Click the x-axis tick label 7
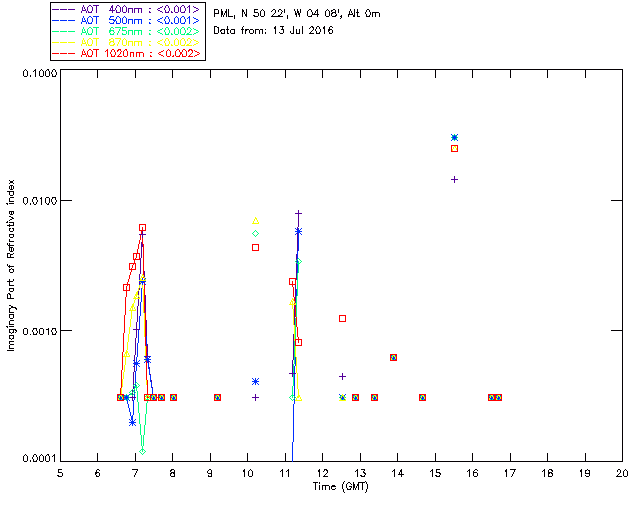Screen dimensions: 640x512 point(135,473)
